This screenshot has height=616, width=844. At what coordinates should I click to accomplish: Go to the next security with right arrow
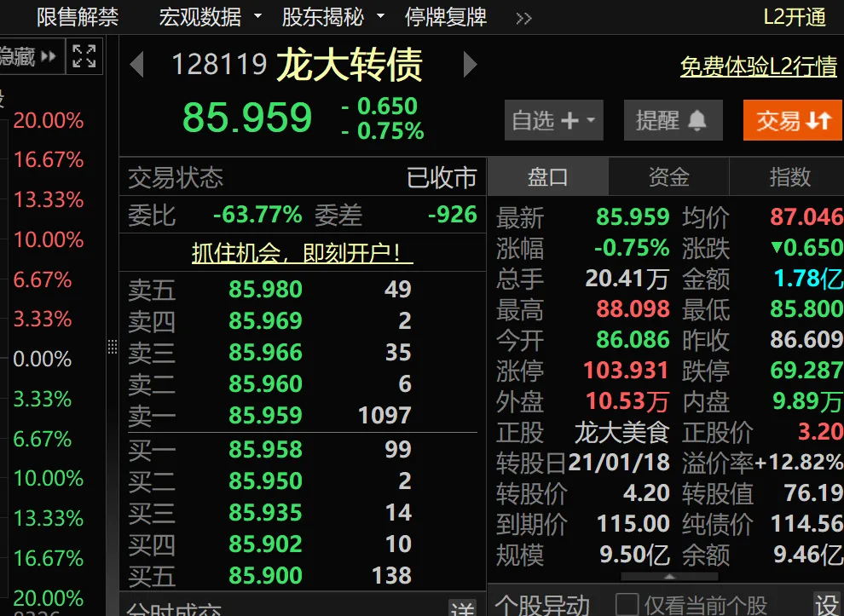click(471, 65)
